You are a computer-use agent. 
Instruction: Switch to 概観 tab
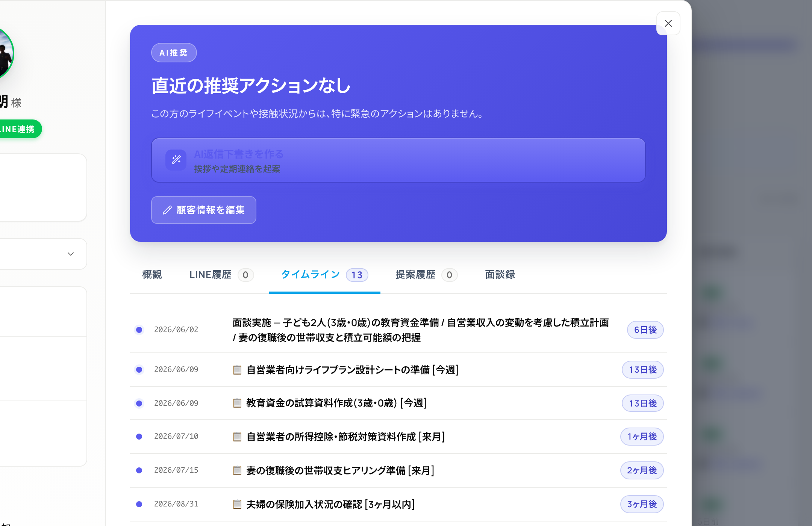click(152, 275)
